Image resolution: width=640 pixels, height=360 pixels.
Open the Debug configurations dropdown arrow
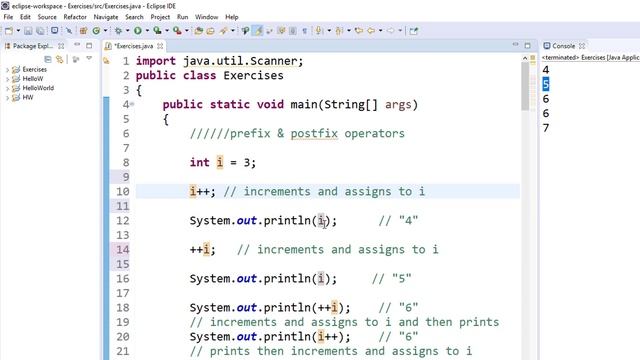[128, 31]
